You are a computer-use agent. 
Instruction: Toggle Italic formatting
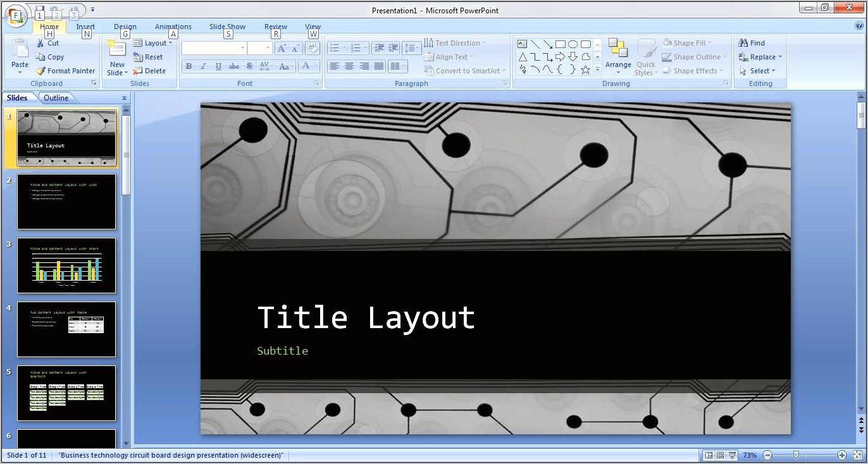pos(203,66)
